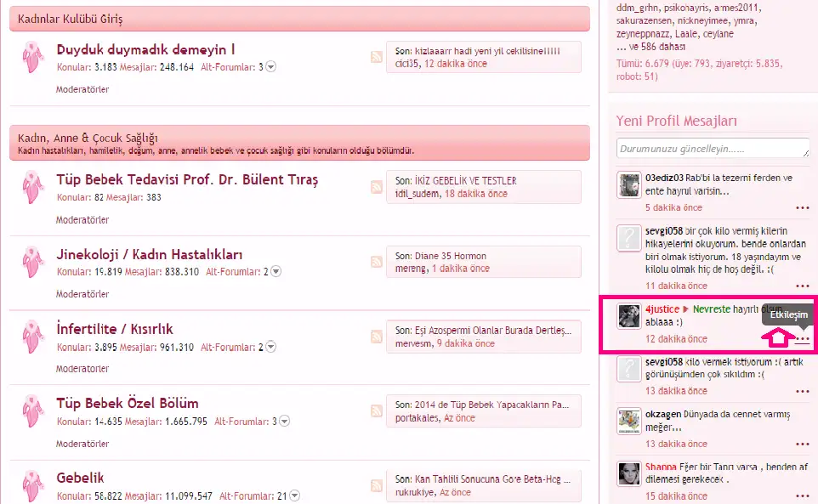Open interaction dots on Shanna message
Viewport: 818px width, 504px height.
click(803, 496)
